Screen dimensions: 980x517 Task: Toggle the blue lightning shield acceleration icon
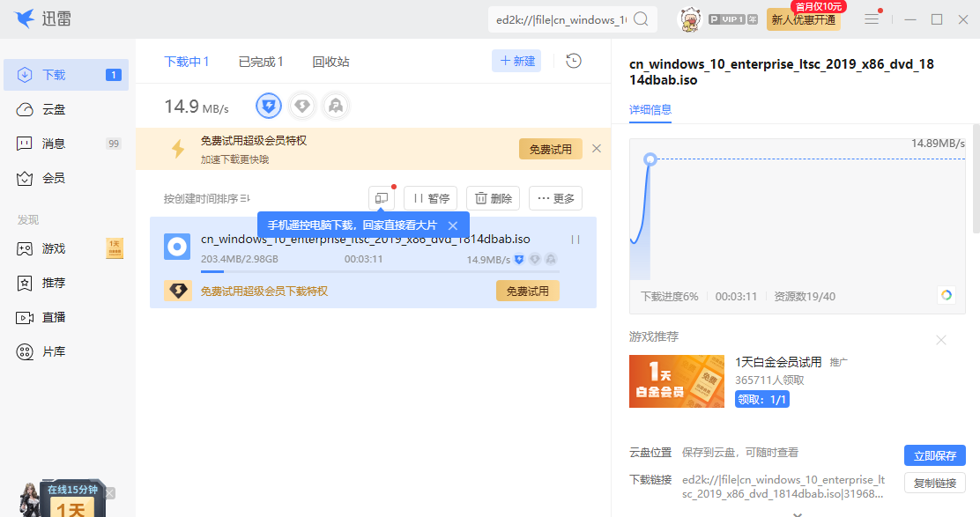pyautogui.click(x=269, y=107)
